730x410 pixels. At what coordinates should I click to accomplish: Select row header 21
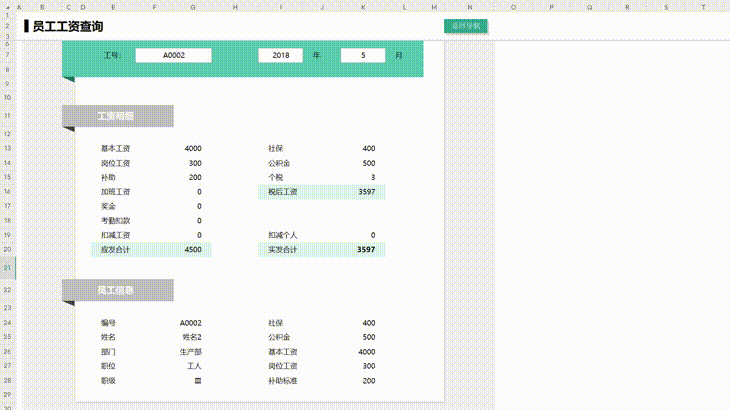(x=7, y=268)
